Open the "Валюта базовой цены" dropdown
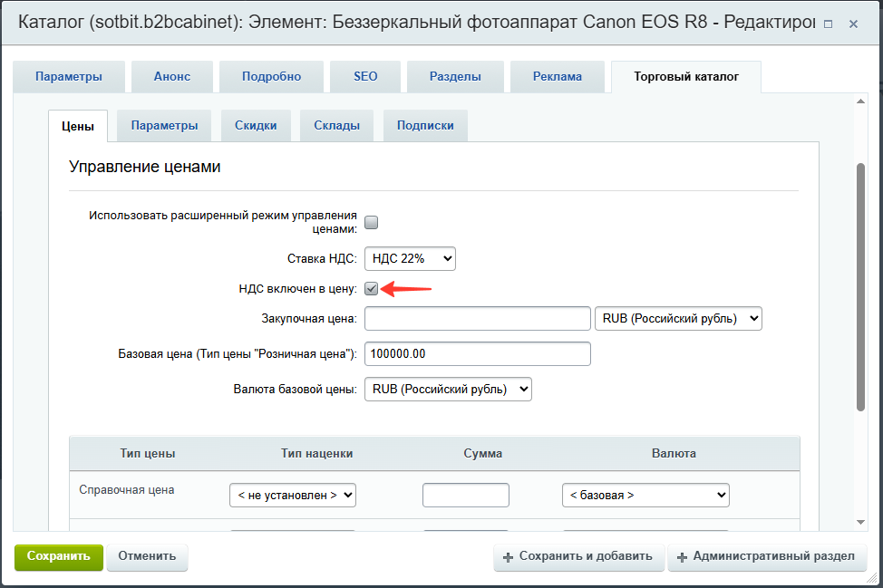 (x=448, y=390)
